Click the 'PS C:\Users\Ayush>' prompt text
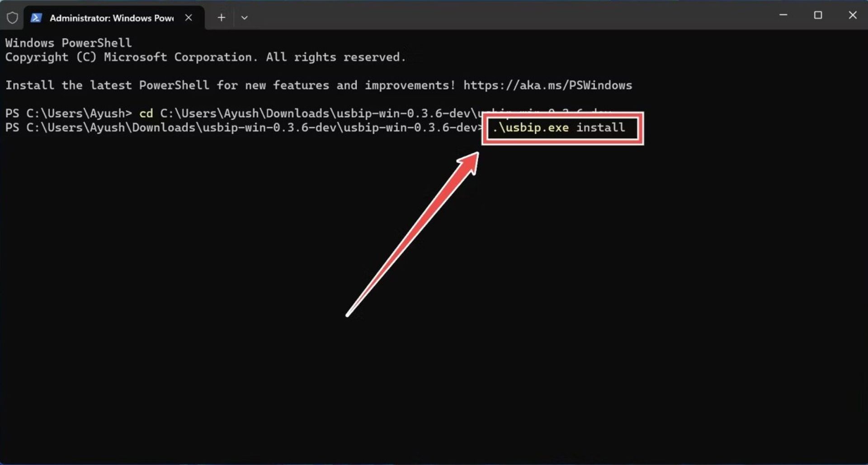 click(68, 113)
